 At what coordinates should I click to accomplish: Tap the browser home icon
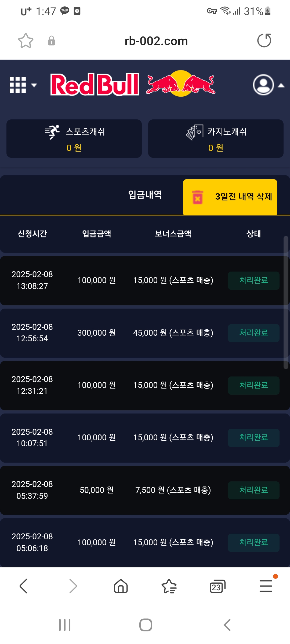(121, 586)
